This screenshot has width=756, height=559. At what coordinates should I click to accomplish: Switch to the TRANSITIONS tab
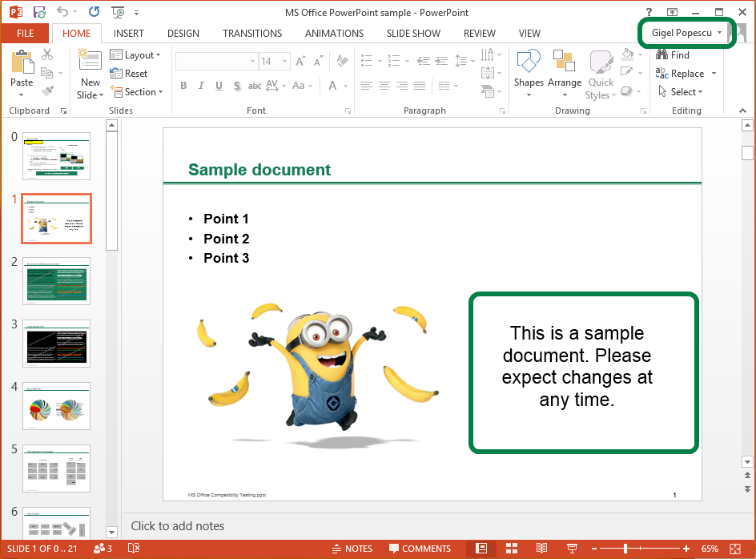click(252, 34)
